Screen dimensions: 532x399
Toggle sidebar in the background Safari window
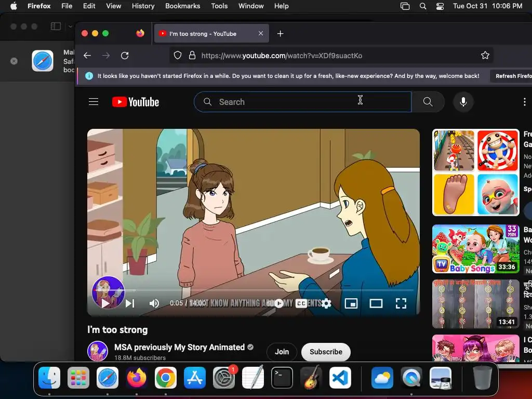pyautogui.click(x=56, y=26)
